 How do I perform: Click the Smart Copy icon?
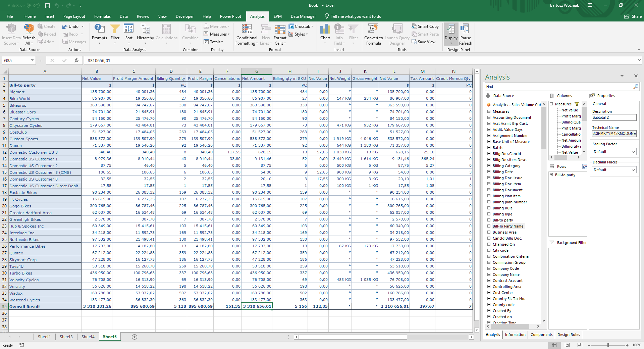[x=425, y=26]
